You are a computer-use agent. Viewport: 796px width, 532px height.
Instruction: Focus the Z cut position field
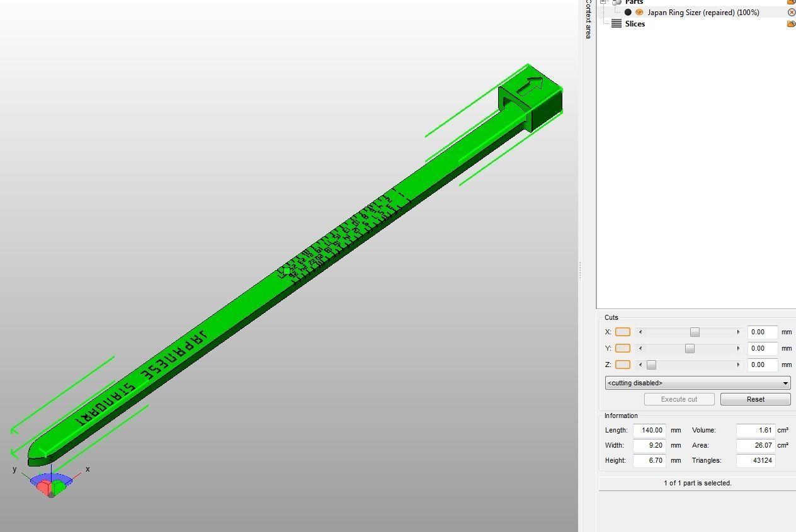(762, 365)
